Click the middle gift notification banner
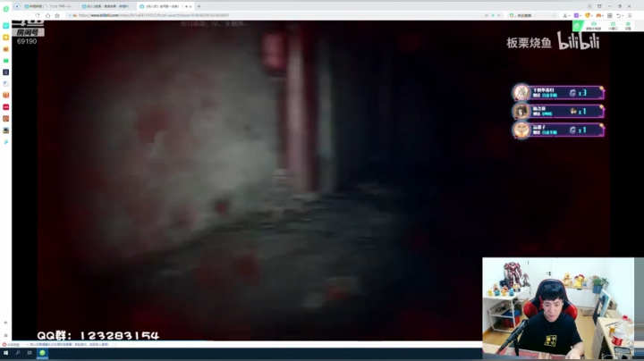The image size is (644, 361). point(558,111)
